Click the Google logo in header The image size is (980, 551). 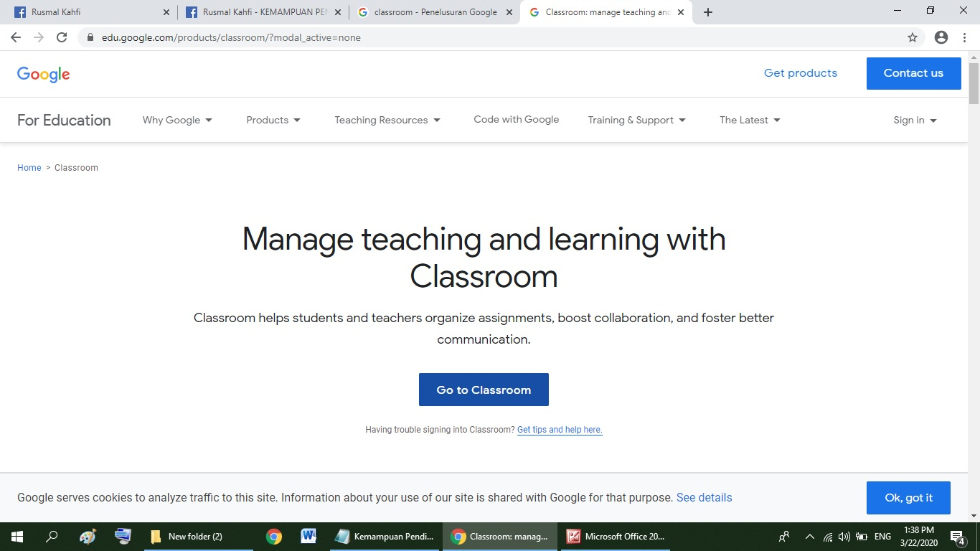pyautogui.click(x=44, y=75)
